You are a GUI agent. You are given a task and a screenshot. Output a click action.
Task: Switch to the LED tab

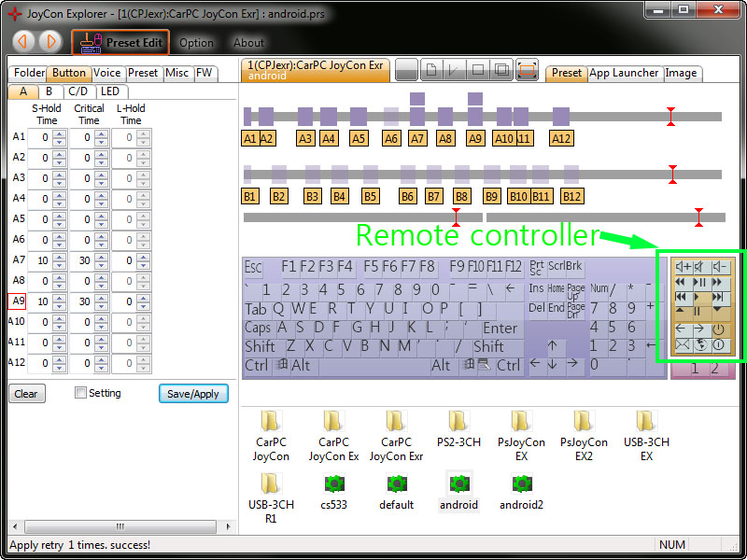[110, 91]
